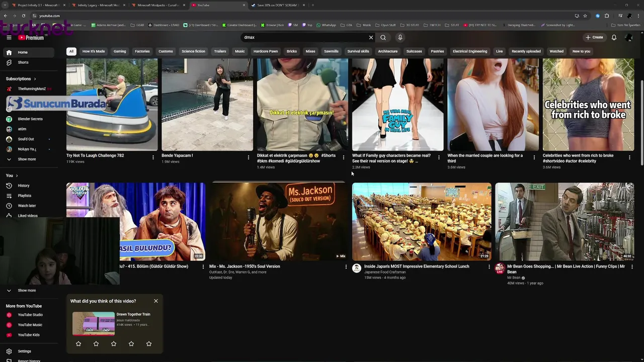Open YouTube Music link

[x=31, y=325]
